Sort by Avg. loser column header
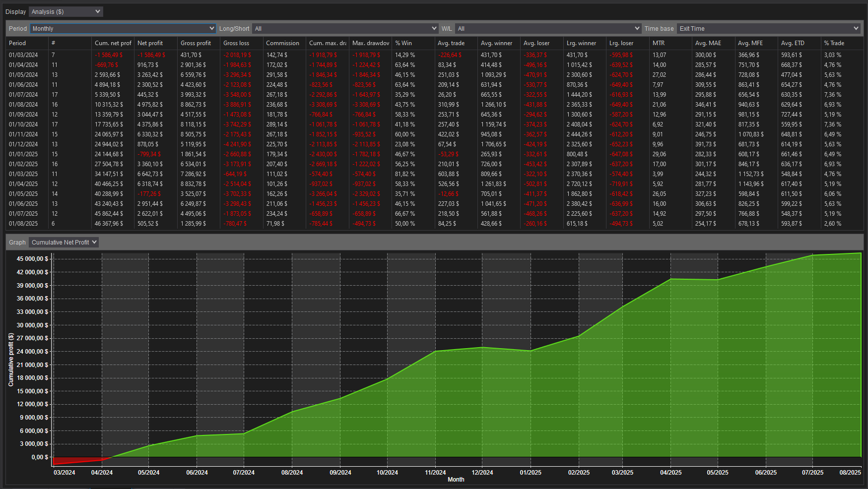The height and width of the screenshot is (489, 868). [541, 43]
